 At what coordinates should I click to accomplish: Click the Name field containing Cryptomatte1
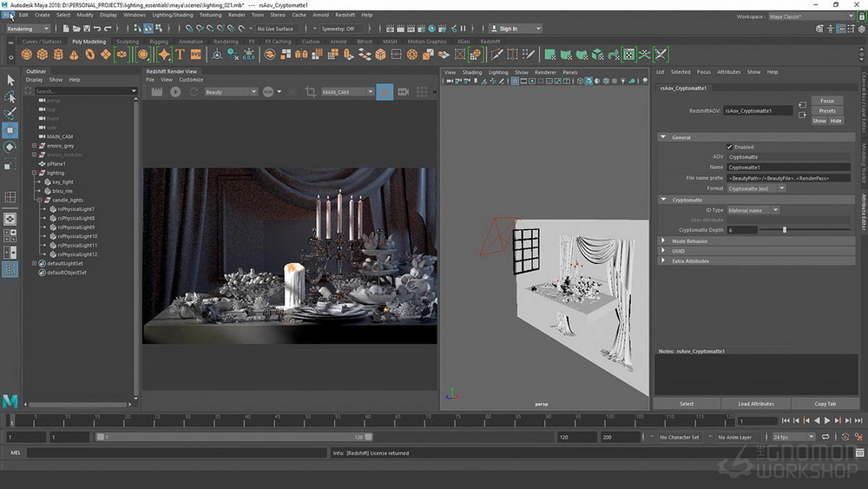[788, 168]
